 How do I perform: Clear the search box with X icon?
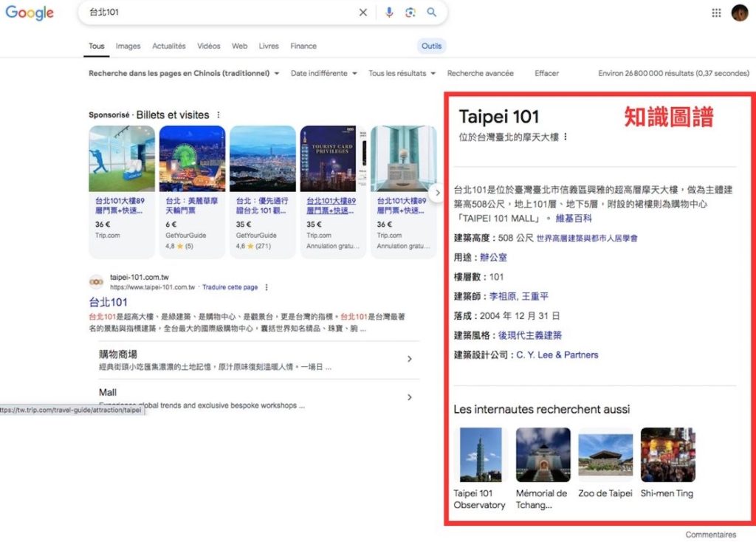[x=363, y=13]
